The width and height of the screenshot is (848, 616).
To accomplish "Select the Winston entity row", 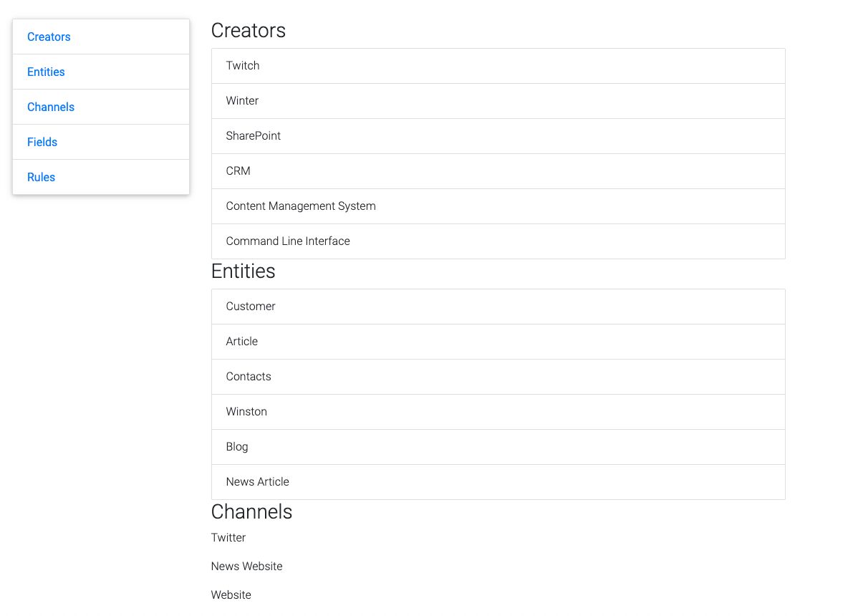I will coord(498,412).
